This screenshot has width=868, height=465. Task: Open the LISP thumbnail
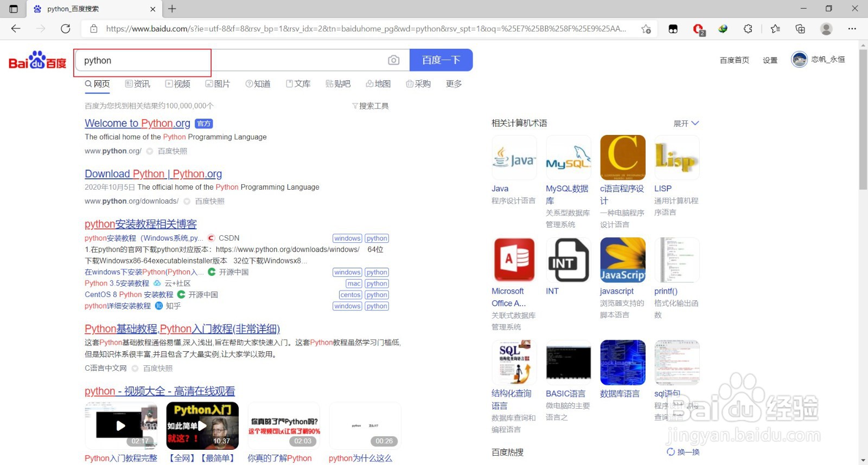tap(677, 157)
